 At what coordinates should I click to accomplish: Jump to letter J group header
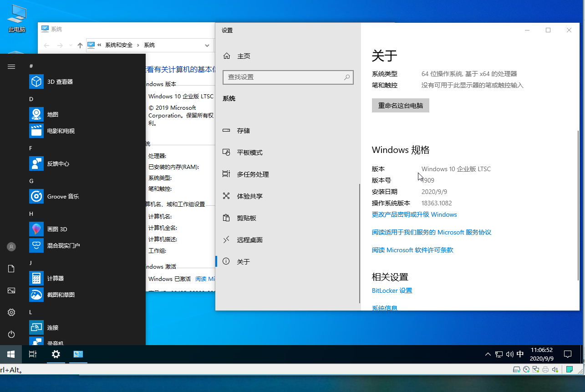point(31,263)
